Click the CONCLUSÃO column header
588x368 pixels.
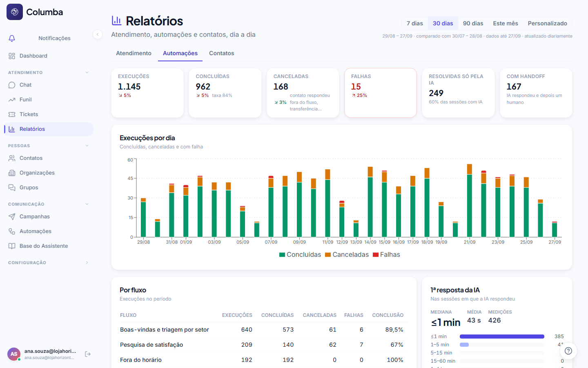pos(388,315)
